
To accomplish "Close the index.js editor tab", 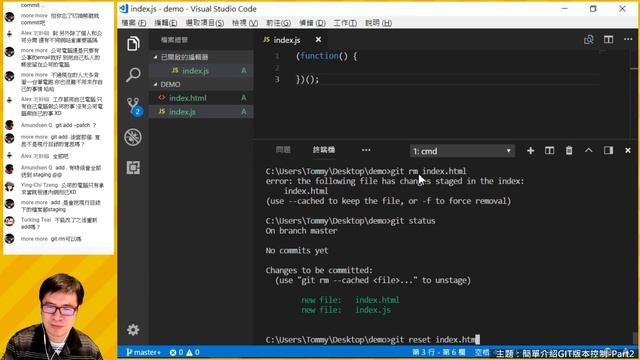I will tap(318, 40).
